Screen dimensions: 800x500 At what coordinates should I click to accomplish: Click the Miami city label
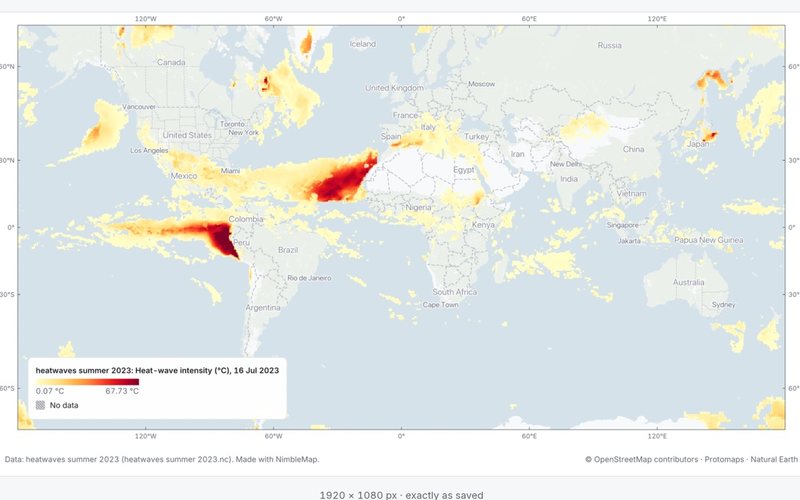click(230, 171)
